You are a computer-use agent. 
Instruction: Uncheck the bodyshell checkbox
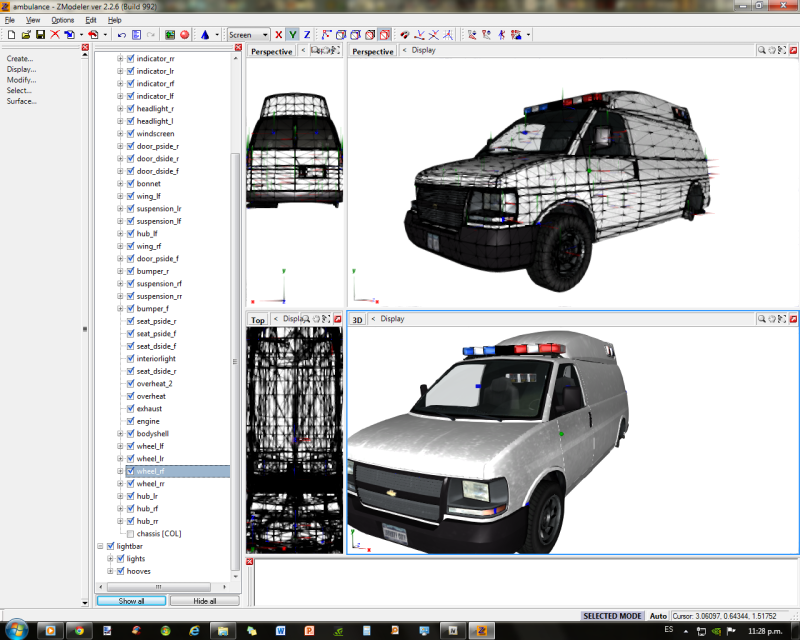click(x=130, y=434)
